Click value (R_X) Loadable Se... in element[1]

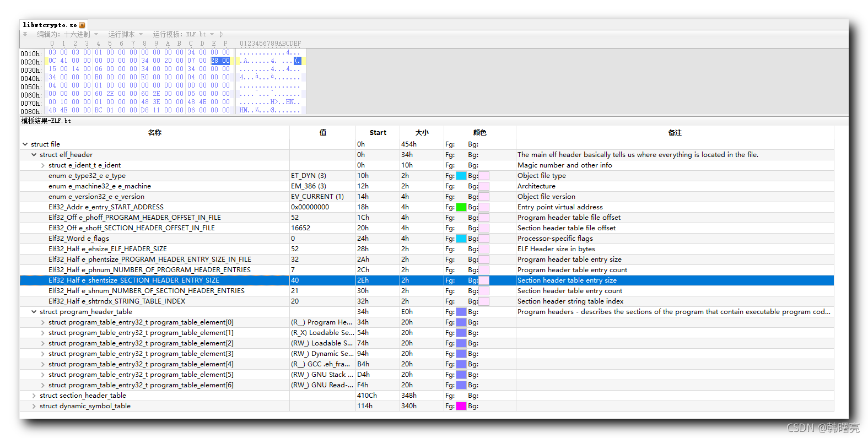coord(322,333)
